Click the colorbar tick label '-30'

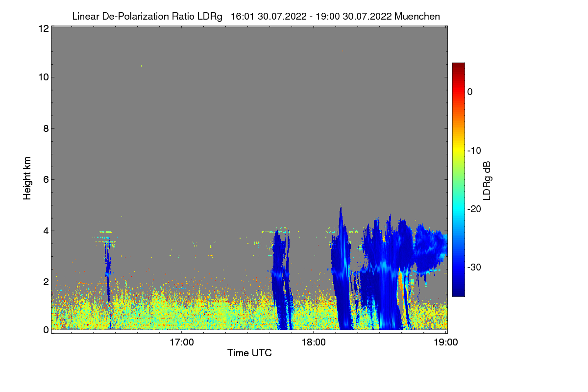coord(474,268)
